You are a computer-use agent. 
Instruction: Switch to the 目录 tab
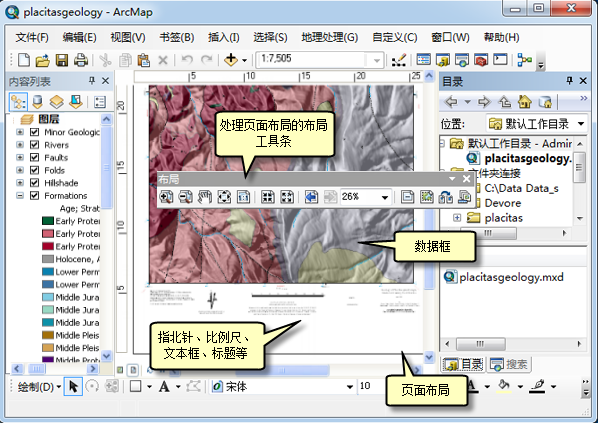463,364
